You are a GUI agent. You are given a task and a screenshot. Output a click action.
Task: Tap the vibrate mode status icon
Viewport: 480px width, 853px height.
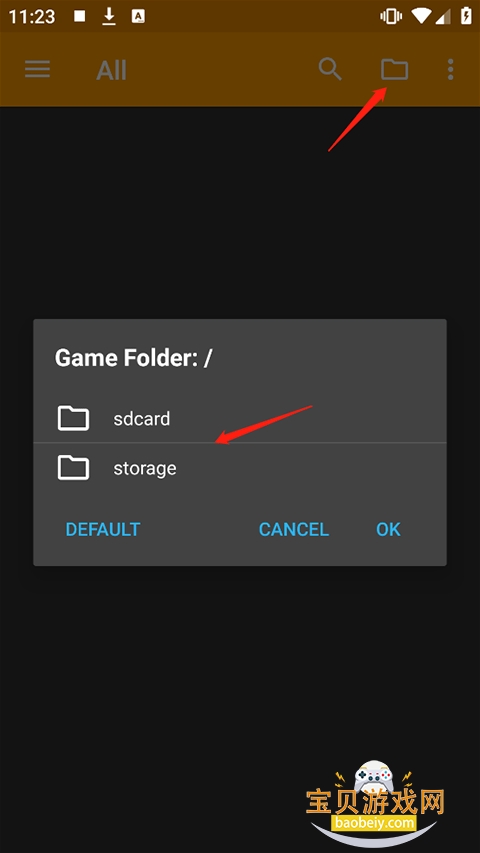tap(391, 16)
